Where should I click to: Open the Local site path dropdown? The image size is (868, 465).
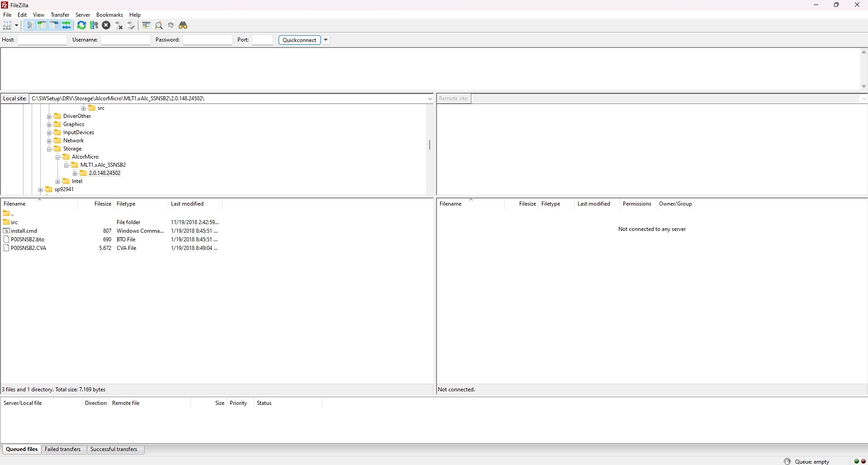coord(430,99)
